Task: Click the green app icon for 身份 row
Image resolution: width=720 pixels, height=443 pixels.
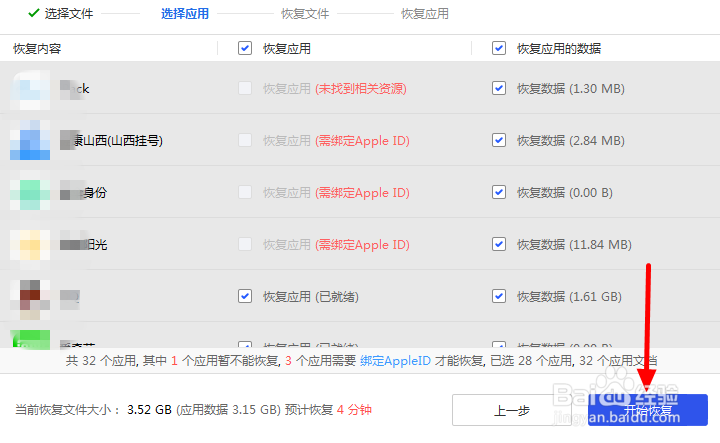Action: click(x=30, y=193)
